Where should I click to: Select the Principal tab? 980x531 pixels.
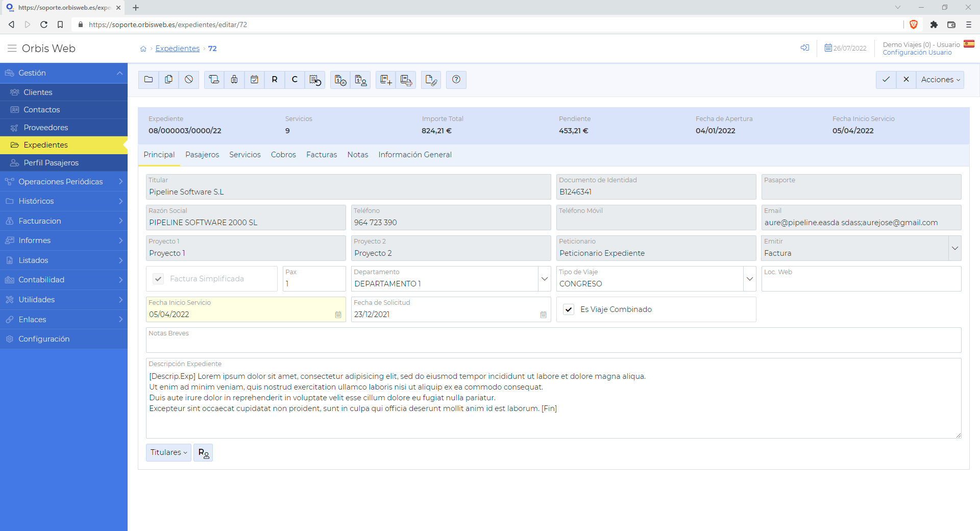coord(159,155)
